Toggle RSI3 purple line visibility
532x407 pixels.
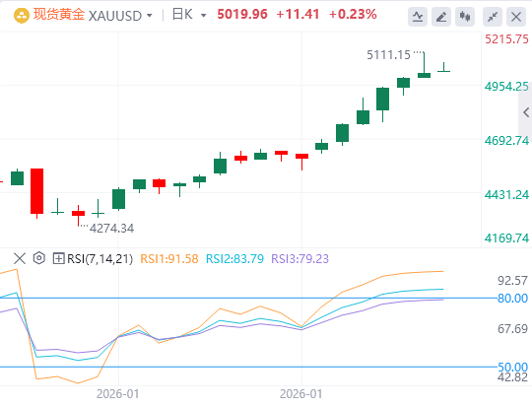pos(299,259)
